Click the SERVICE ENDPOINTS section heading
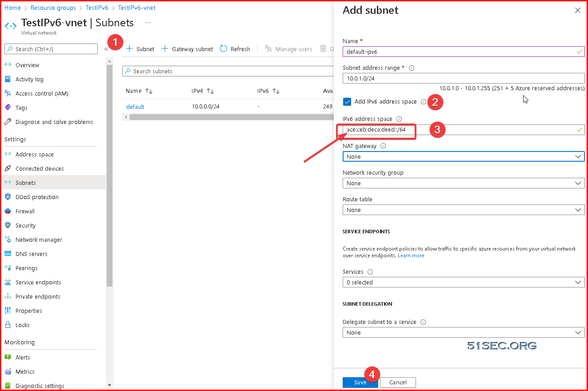Image resolution: width=588 pixels, height=391 pixels. [x=366, y=231]
